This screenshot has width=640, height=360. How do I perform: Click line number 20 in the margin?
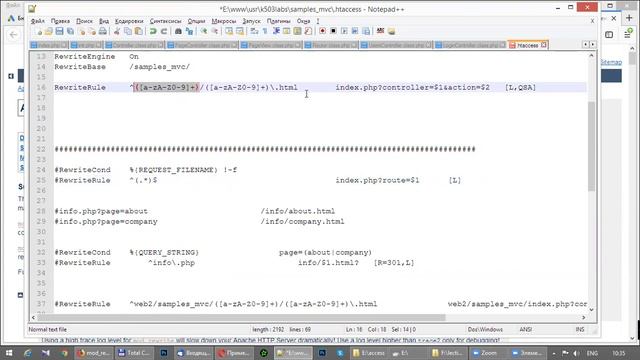(41, 129)
